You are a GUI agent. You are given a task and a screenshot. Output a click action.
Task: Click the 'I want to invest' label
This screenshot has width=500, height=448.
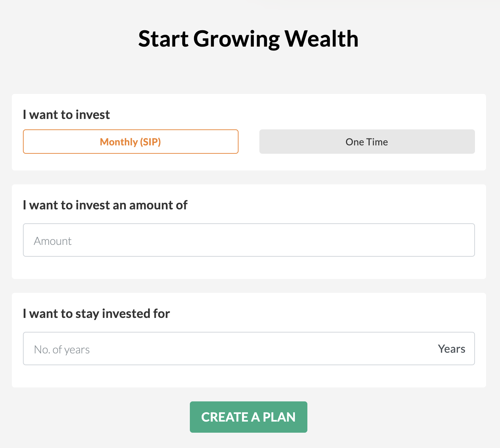click(x=66, y=115)
